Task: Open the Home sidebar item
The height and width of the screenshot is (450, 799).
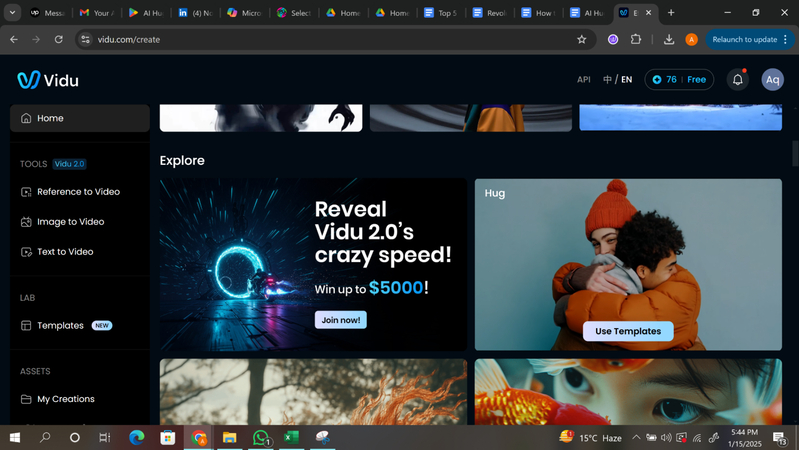Action: 80,118
